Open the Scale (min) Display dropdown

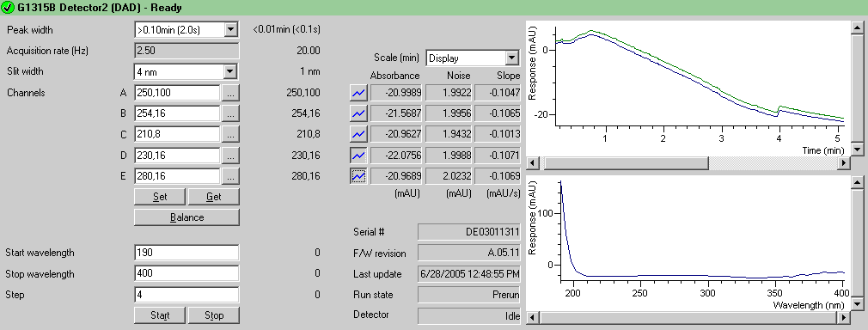point(511,58)
